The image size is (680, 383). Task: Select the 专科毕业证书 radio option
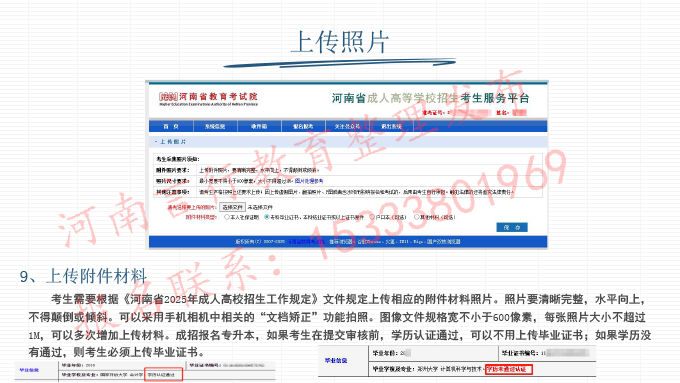pyautogui.click(x=267, y=217)
